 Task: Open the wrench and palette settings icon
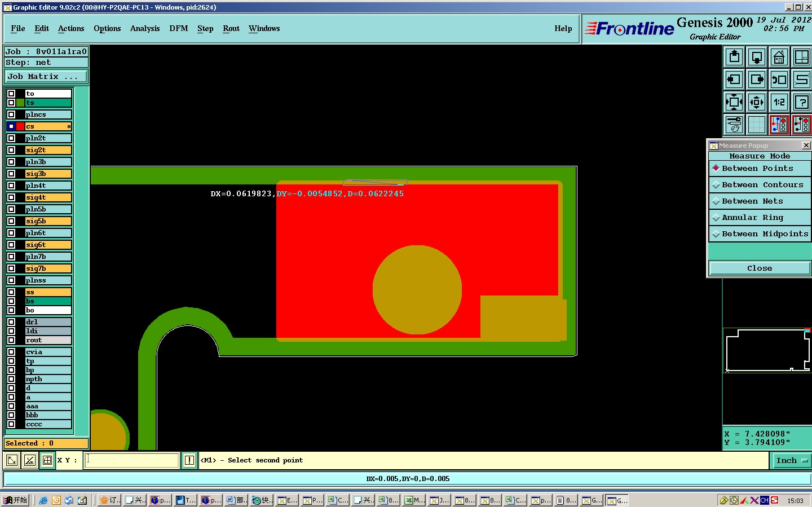pos(734,125)
